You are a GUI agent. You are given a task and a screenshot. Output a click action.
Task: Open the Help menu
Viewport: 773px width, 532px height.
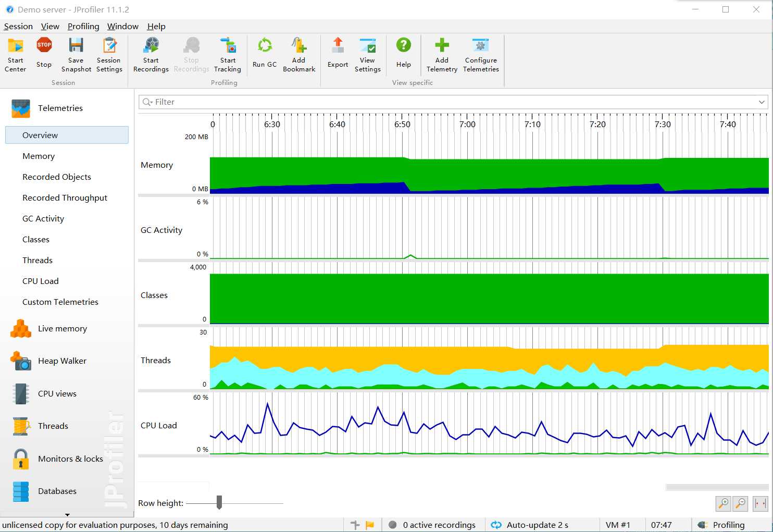[x=156, y=27]
